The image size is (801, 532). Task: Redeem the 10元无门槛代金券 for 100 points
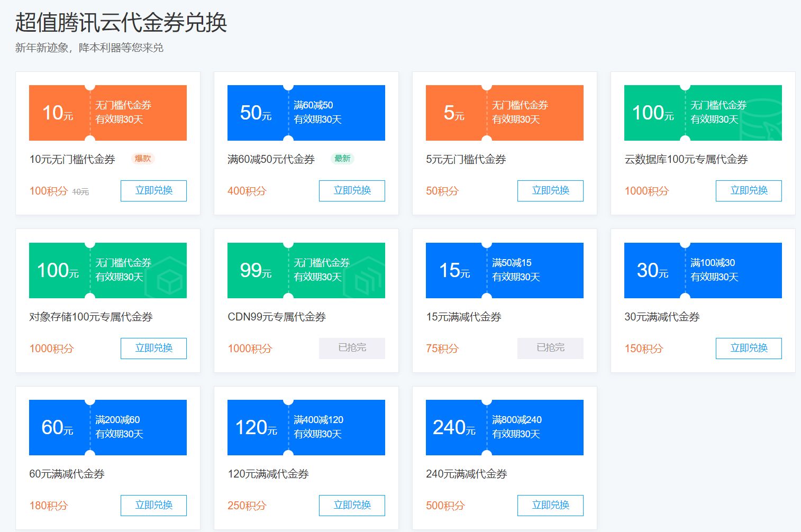153,191
